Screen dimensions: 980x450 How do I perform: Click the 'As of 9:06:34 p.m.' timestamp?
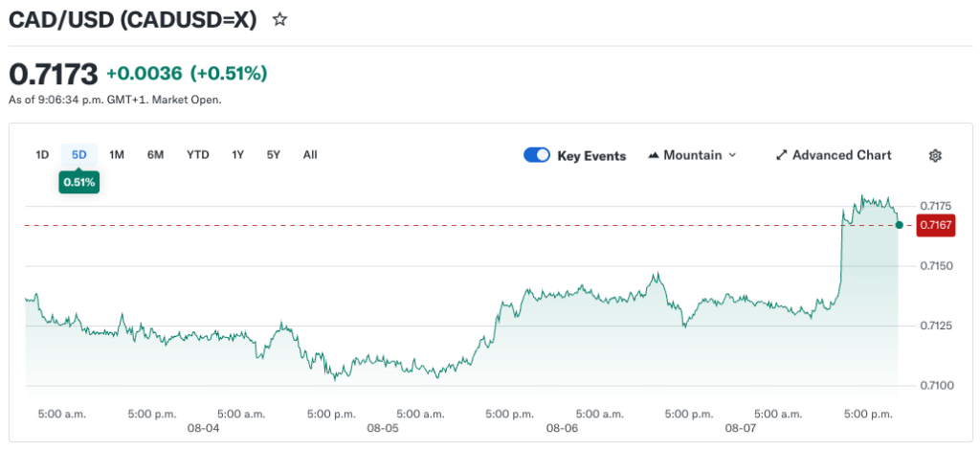115,100
